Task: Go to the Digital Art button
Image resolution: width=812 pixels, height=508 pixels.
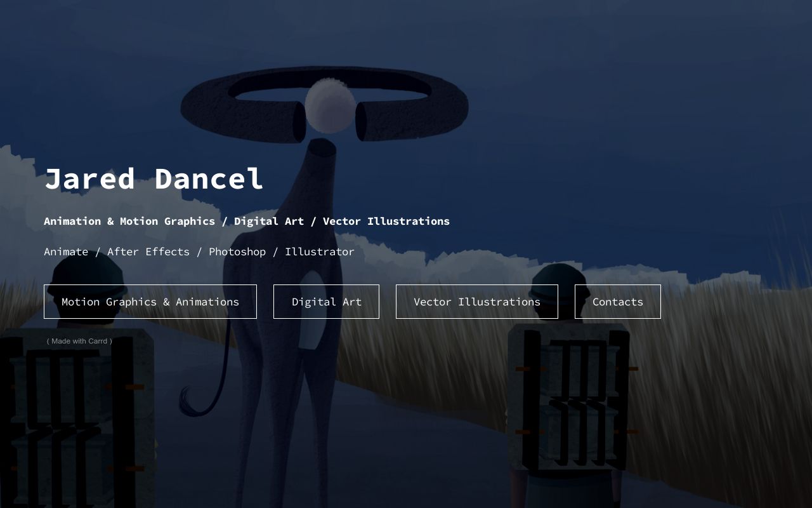Action: [x=326, y=302]
